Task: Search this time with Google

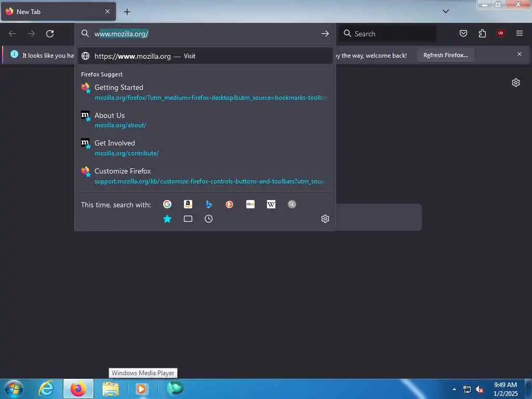Action: [167, 204]
